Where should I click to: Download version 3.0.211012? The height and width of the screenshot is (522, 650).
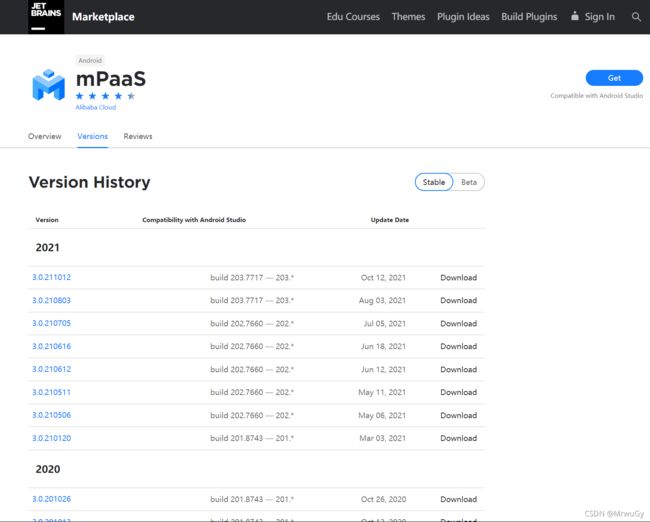[x=458, y=277]
